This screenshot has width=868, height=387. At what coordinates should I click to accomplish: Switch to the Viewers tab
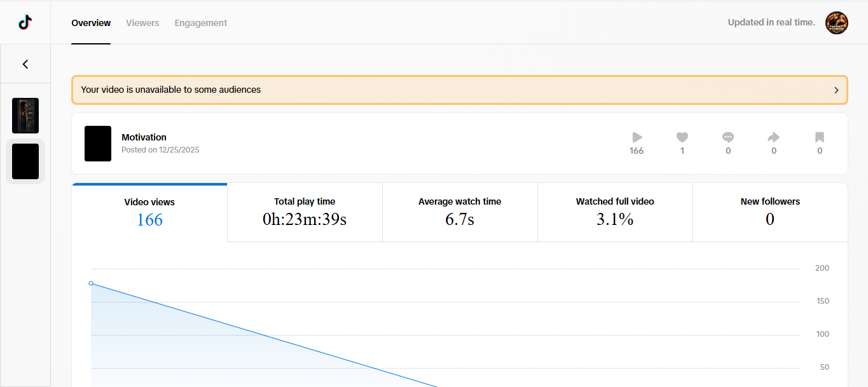(x=142, y=23)
